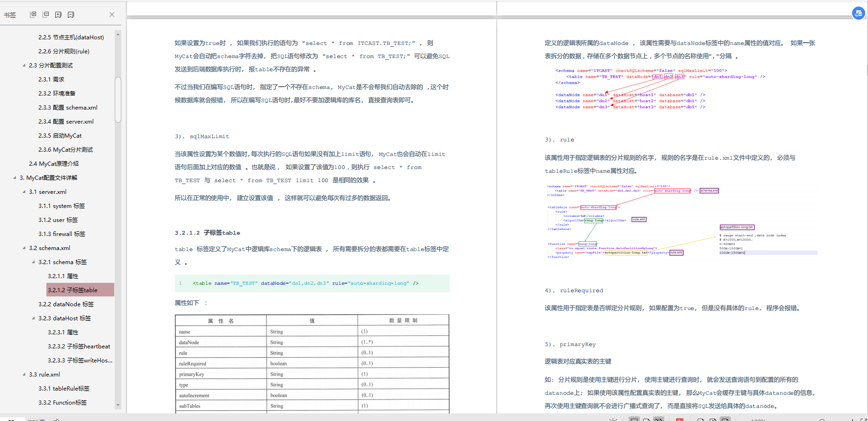Collapse the 3.2.3 dataHost 标签 node
868x421 pixels.
(x=33, y=318)
